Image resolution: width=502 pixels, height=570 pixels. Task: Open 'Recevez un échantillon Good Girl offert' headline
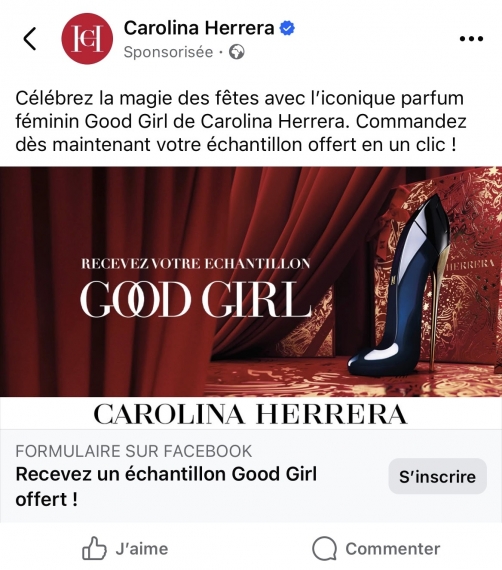click(166, 486)
